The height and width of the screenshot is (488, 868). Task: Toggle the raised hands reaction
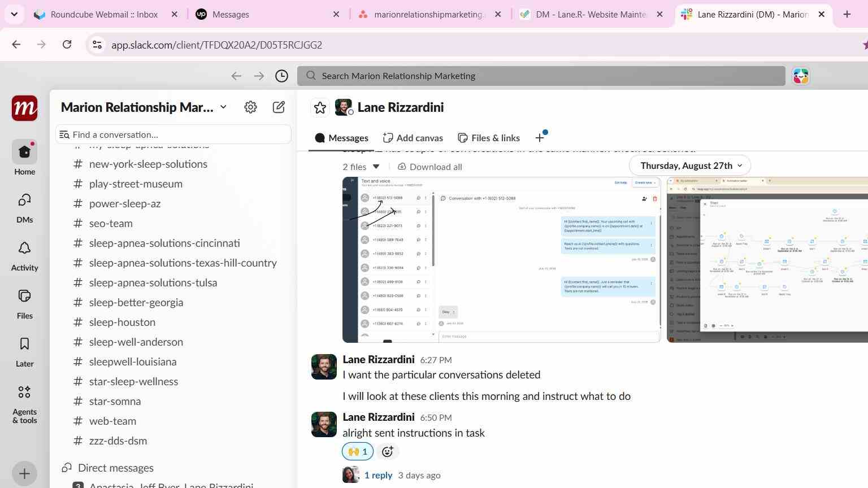coord(358,451)
